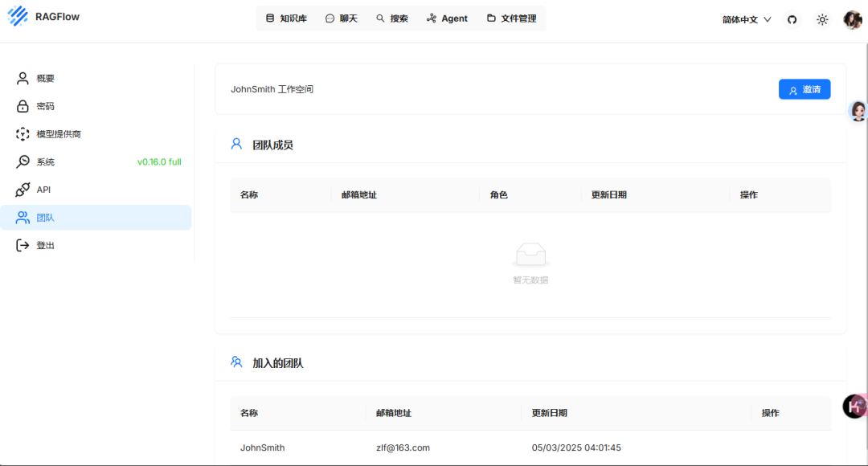Select the Agent tab
Viewport: 868px width, 466px height.
click(447, 18)
